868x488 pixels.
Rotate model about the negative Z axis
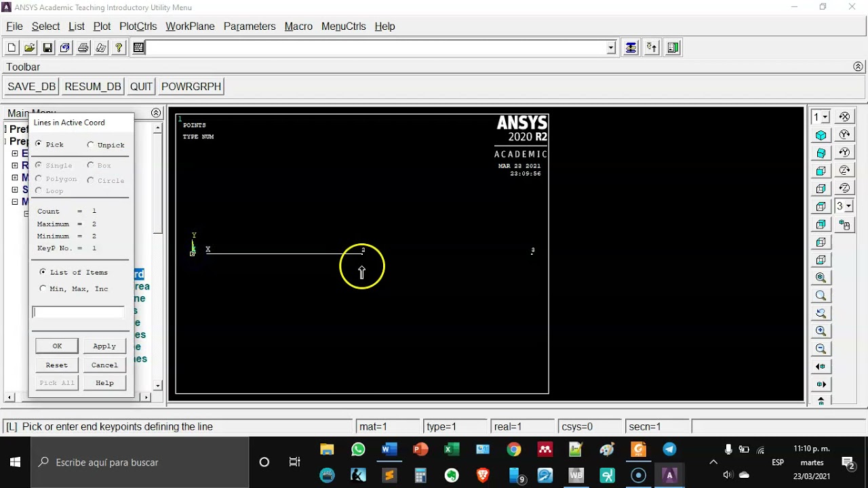click(x=844, y=188)
